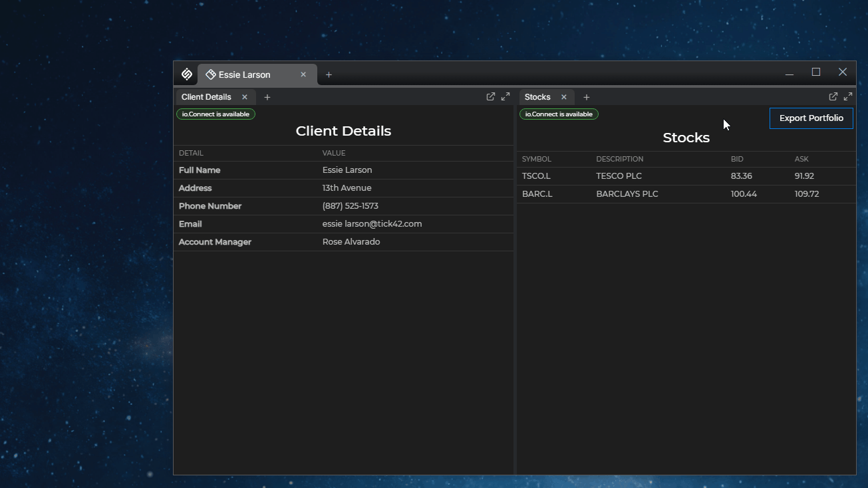
Task: Click the SYMBOL column header
Action: 537,160
